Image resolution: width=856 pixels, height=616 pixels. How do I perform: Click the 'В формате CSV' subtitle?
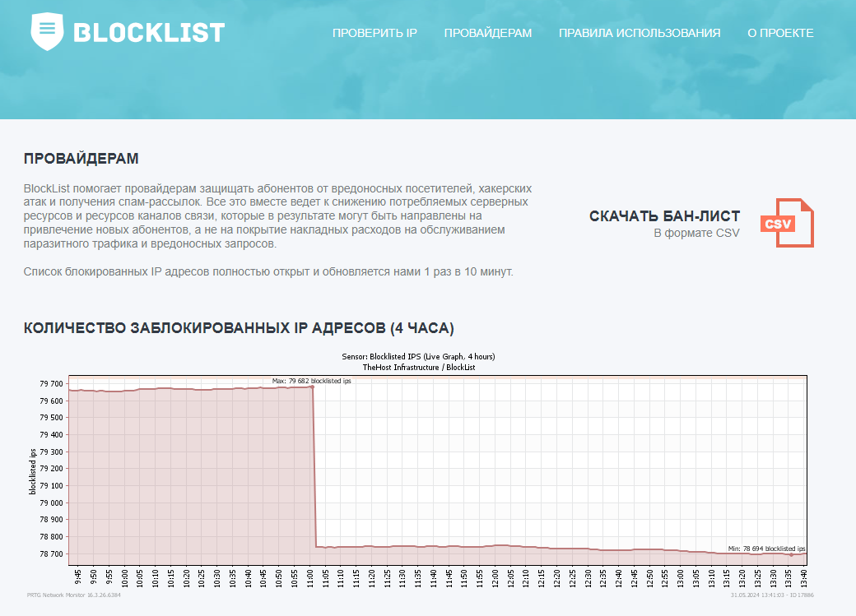[696, 233]
